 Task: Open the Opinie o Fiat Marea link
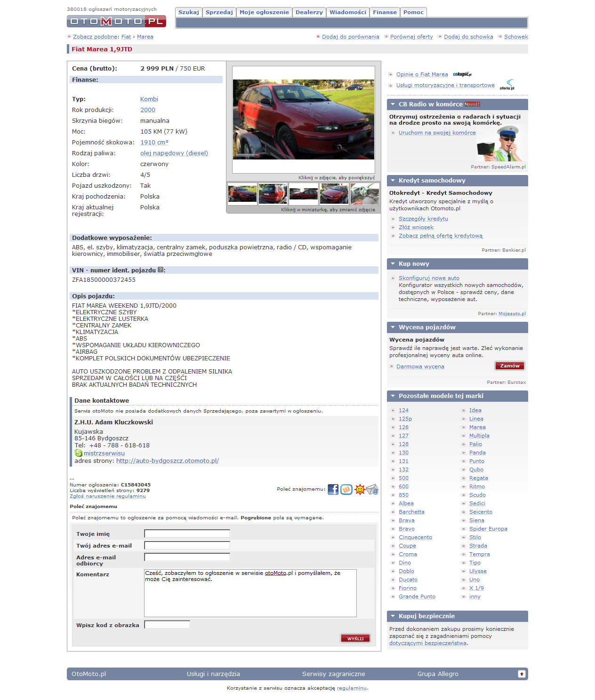pyautogui.click(x=422, y=74)
